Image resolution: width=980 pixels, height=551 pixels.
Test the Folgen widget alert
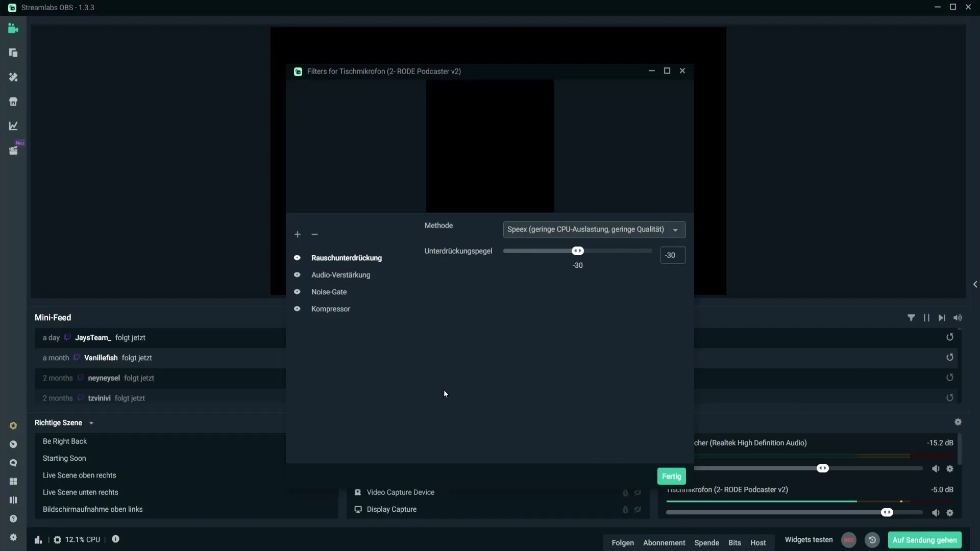point(623,543)
